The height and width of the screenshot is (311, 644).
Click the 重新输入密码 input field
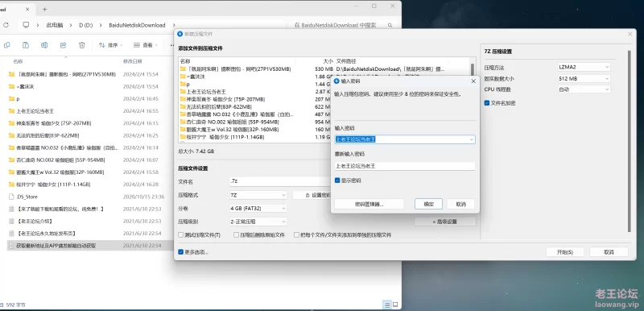tap(405, 167)
